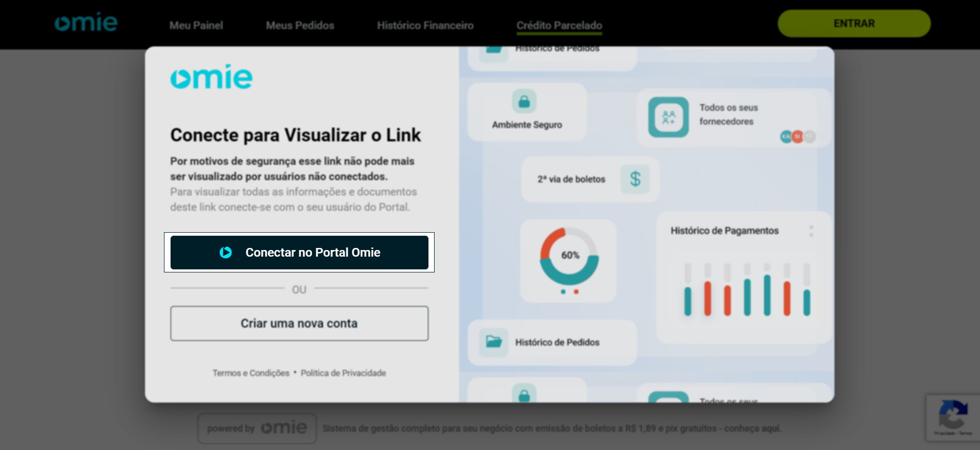
Task: Click the reCAPTCHA badge
Action: [953, 418]
